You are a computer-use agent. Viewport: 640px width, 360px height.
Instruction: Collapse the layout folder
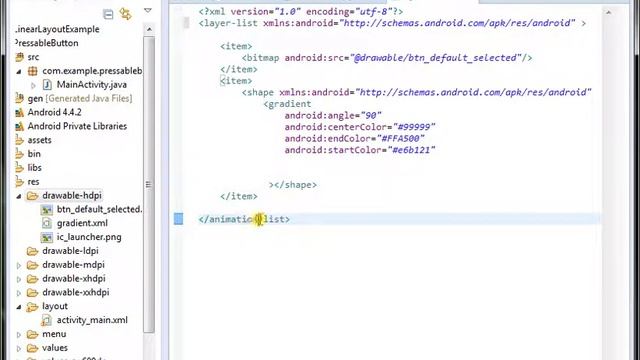19,307
